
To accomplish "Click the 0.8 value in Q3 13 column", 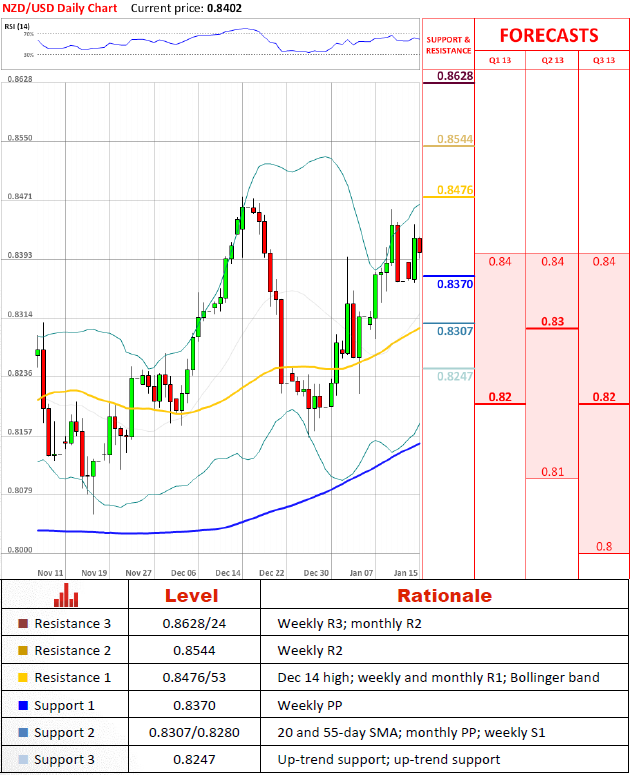I will 604,546.
